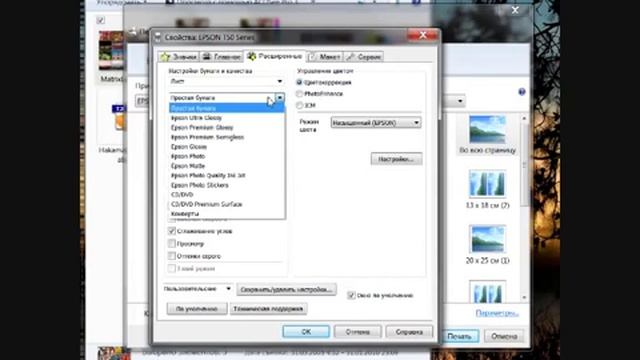Toggle the Сглаживание углов checkbox

coord(172,231)
